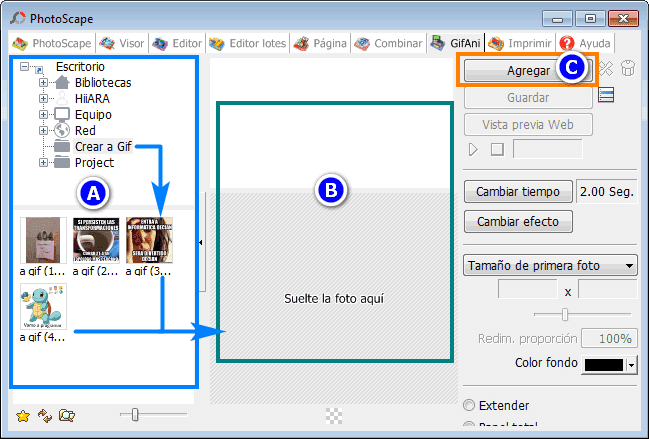This screenshot has width=649, height=439.
Task: Click the stop animation square
Action: pyautogui.click(x=497, y=149)
